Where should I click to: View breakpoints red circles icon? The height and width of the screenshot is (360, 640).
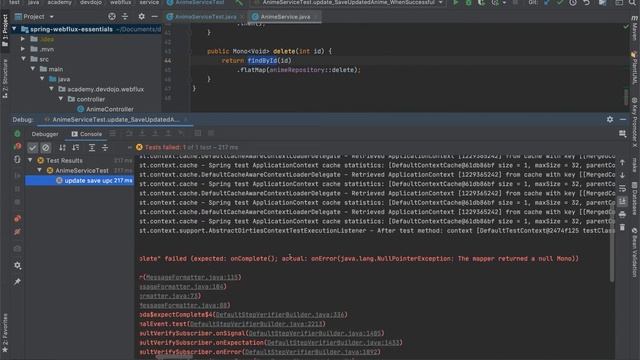pos(17,218)
